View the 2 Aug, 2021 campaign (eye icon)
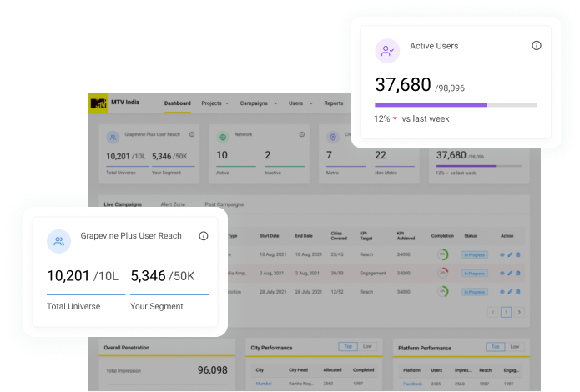The height and width of the screenshot is (392, 580). pyautogui.click(x=502, y=274)
